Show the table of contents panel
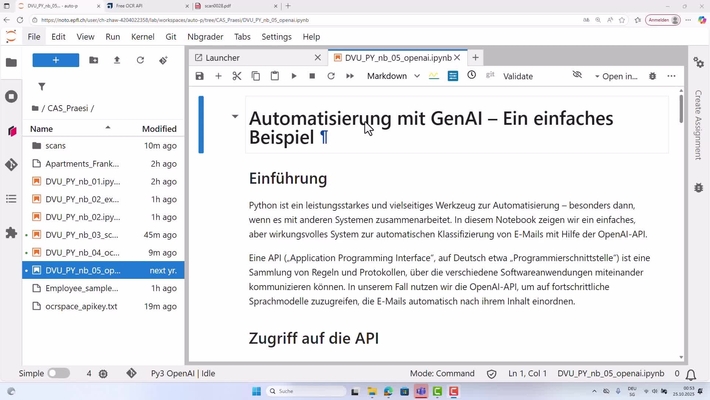 pos(11,199)
